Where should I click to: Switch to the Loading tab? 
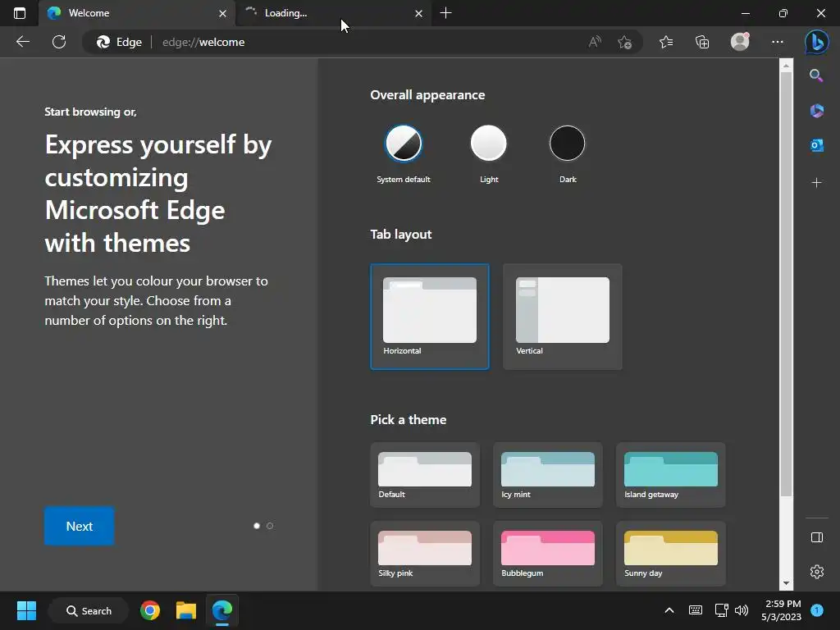click(x=332, y=13)
